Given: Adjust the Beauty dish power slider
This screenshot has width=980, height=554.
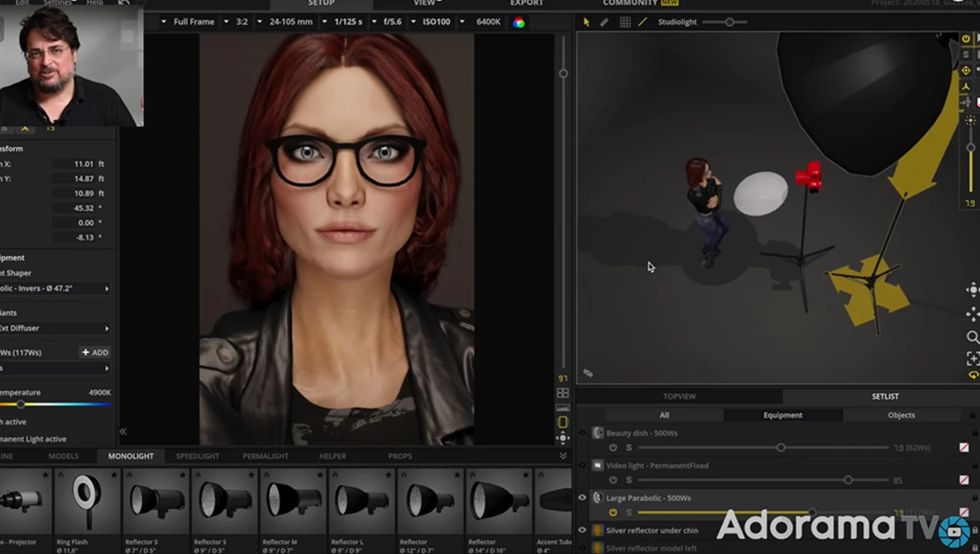Looking at the screenshot, I should (781, 448).
